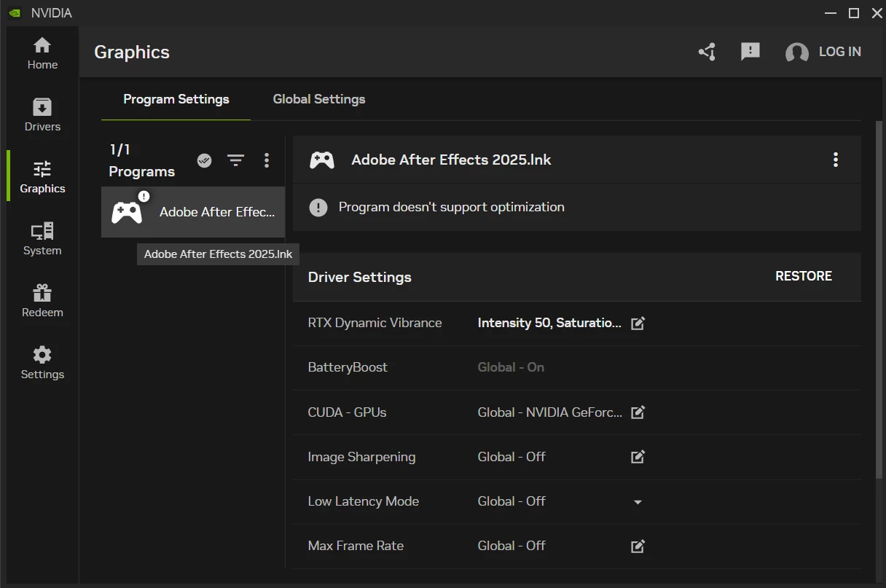886x588 pixels.
Task: Edit RTX Dynamic Vibrance setting
Action: (638, 324)
